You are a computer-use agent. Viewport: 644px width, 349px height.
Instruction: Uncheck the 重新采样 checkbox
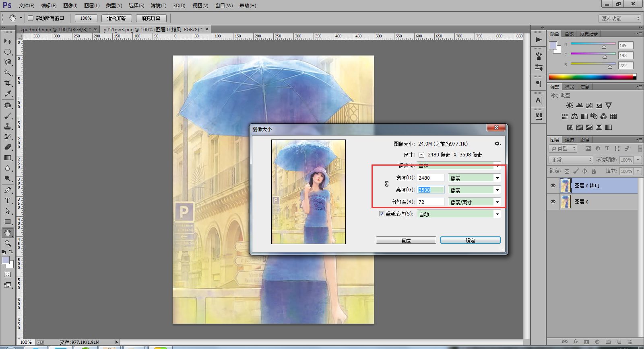coord(382,214)
